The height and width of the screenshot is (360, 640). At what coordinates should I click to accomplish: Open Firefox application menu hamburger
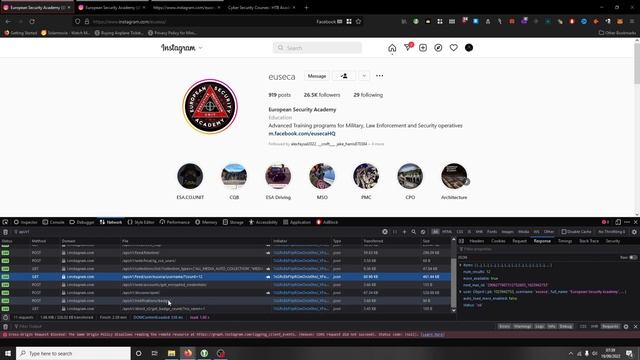tap(631, 22)
